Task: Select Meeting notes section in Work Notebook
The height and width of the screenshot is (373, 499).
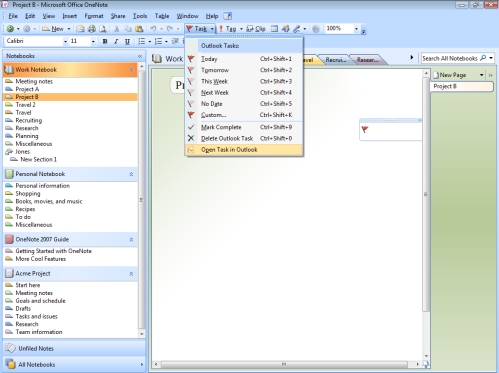Action: tap(34, 81)
